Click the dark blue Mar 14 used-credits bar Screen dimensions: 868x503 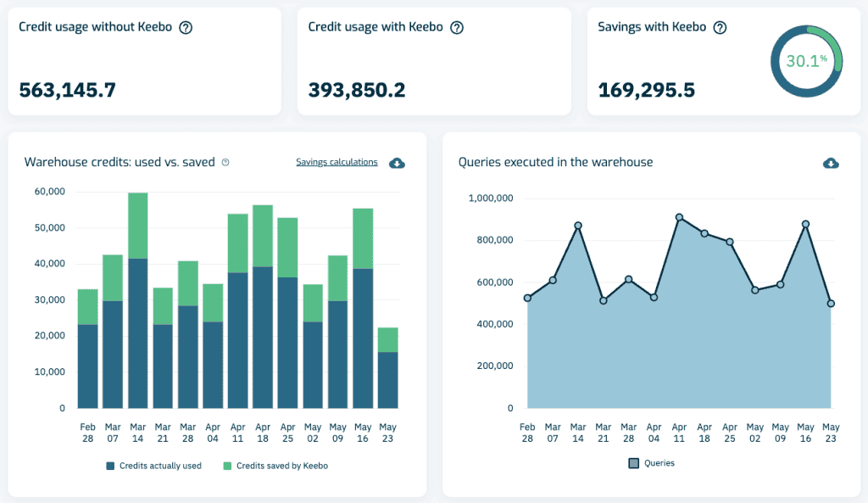tap(138, 333)
